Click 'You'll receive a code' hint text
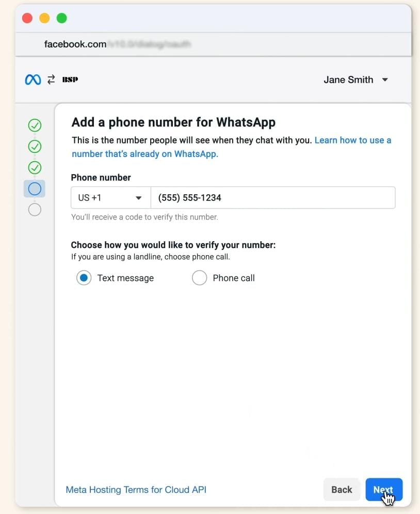Viewport: 420px width, 514px height. [x=144, y=217]
